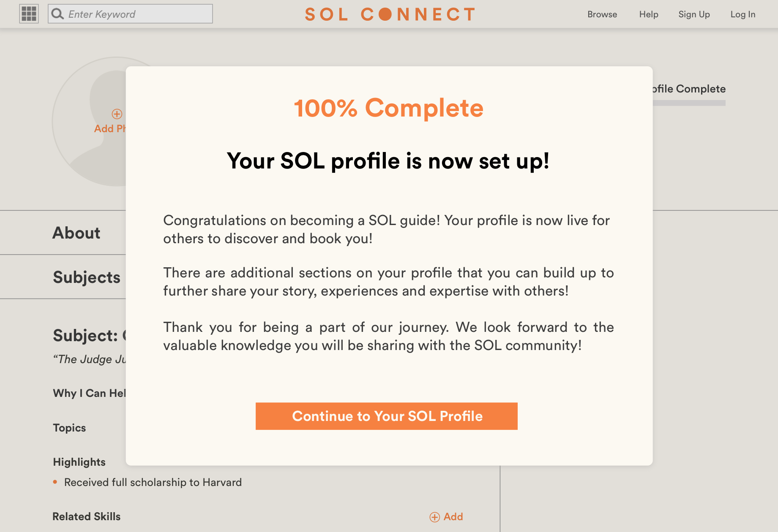Click the profile complete progress bar
778x532 pixels.
point(690,103)
